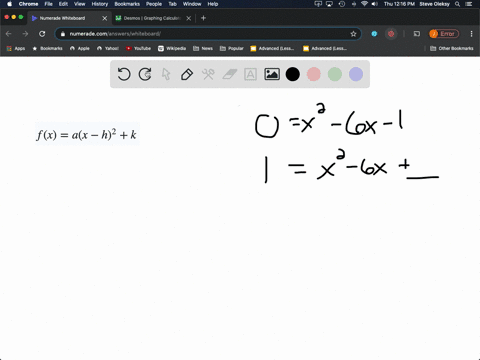Click the volume icon in menu bar
This screenshot has width=480, height=360.
click(375, 4)
